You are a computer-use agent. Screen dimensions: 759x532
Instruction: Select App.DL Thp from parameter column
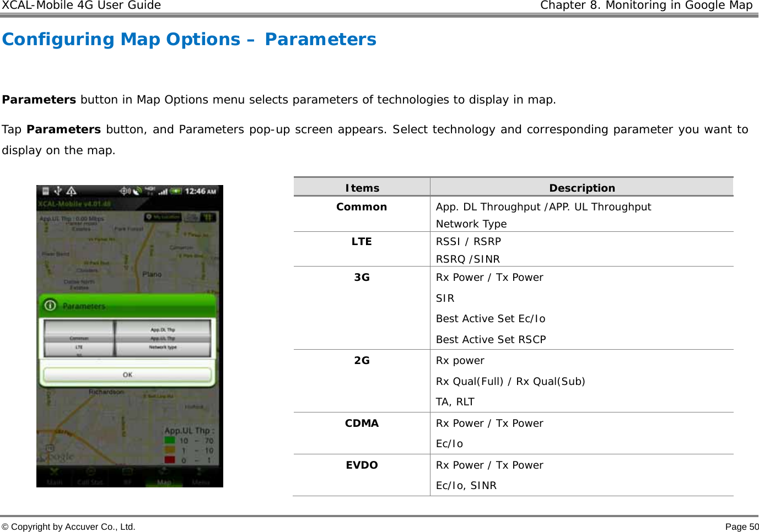click(x=163, y=330)
